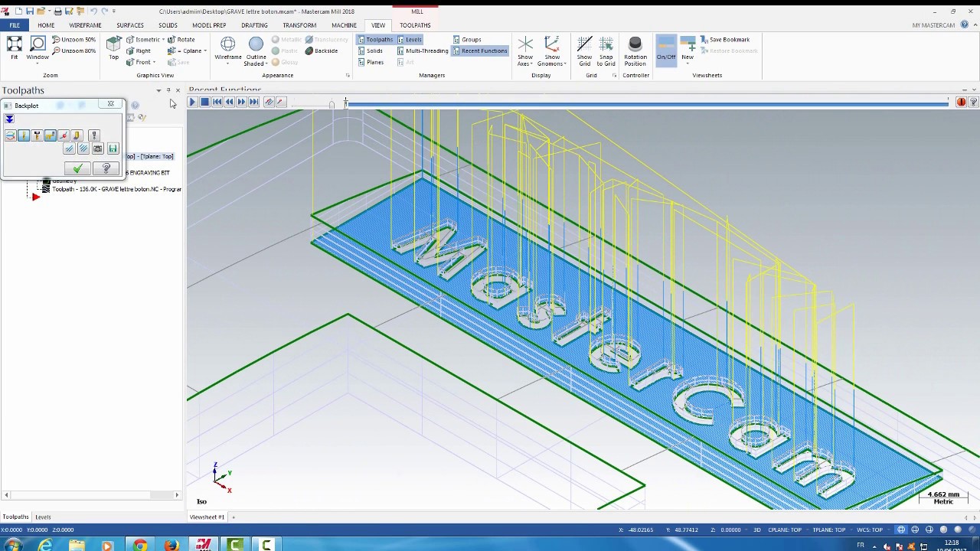Toggle Backside appearance

(322, 51)
